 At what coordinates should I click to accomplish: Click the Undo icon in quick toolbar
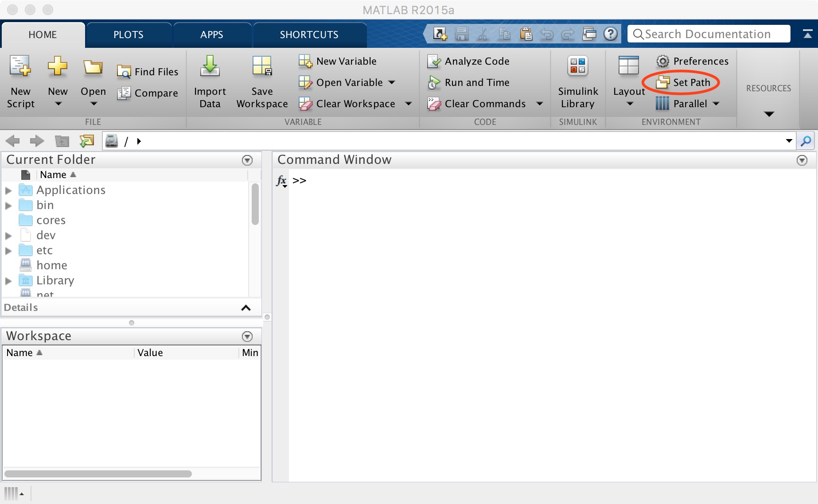click(547, 34)
